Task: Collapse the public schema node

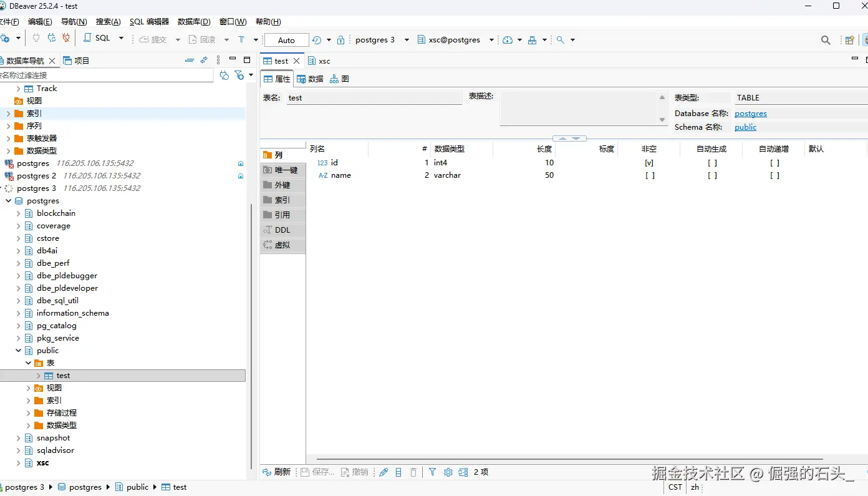Action: tap(19, 351)
